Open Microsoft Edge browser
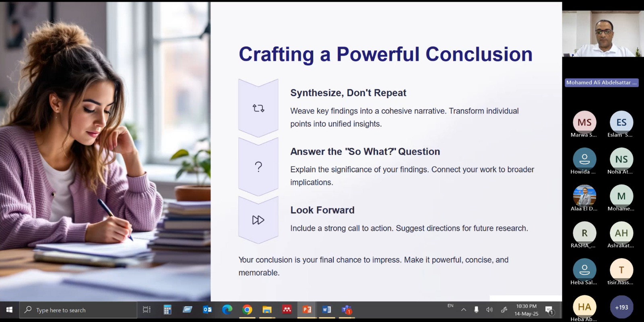644x322 pixels. point(227,310)
